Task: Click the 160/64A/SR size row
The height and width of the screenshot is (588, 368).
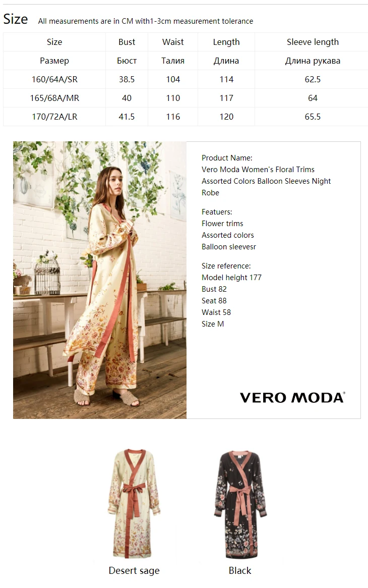Action: [186, 79]
